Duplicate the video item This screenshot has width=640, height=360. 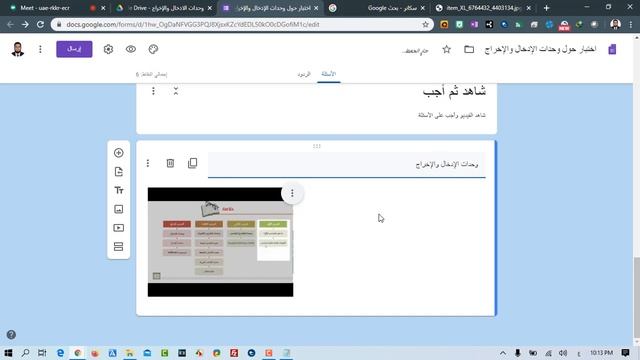[x=192, y=163]
